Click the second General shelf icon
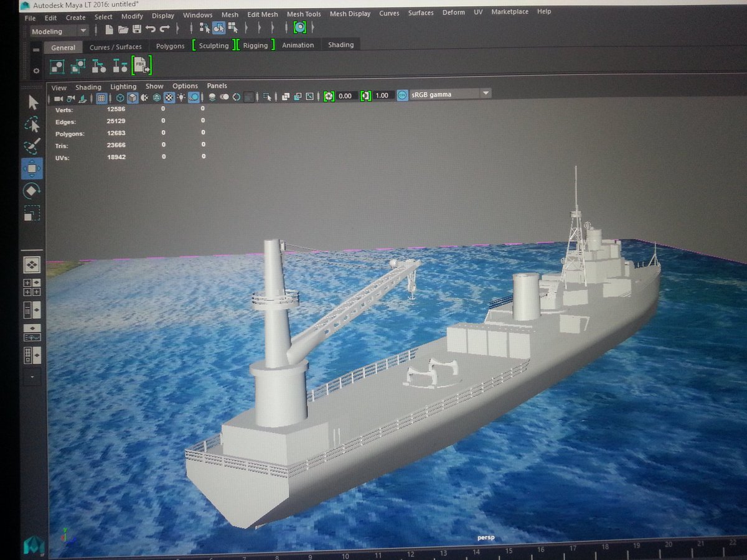Image resolution: width=747 pixels, height=560 pixels. tap(78, 66)
